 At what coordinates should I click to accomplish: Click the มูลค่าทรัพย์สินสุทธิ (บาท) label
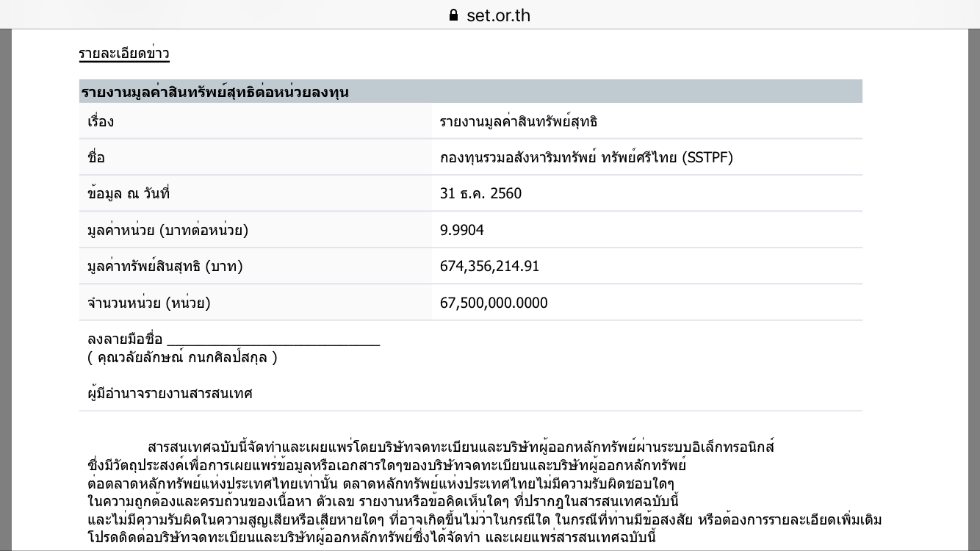tap(165, 266)
